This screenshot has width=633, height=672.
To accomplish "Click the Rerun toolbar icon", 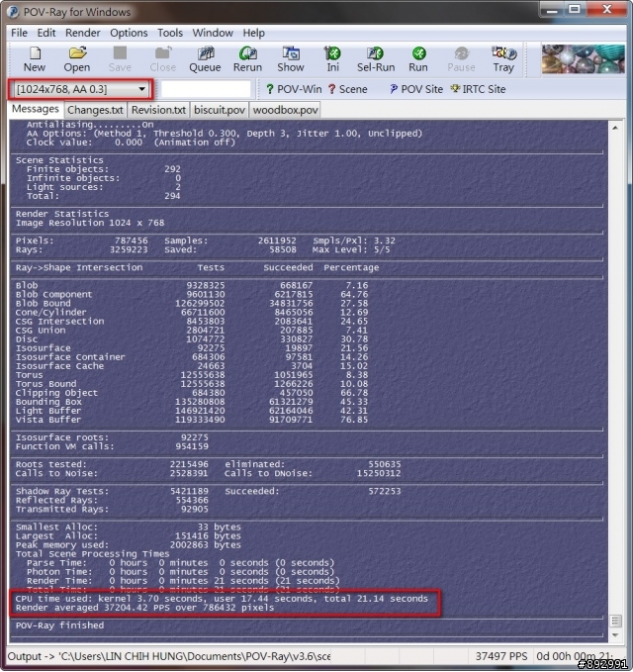I will pos(247,59).
